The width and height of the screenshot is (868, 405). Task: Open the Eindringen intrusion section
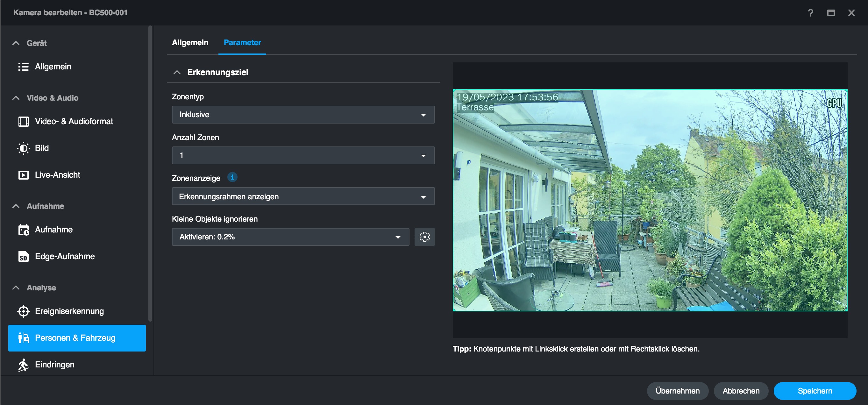point(54,365)
